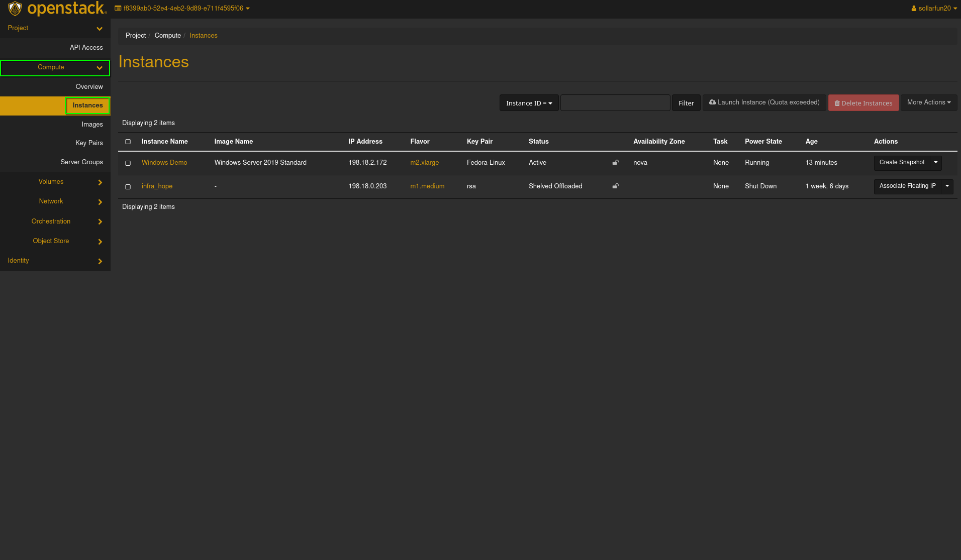Open the Images page in sidebar
961x560 pixels.
click(92, 125)
